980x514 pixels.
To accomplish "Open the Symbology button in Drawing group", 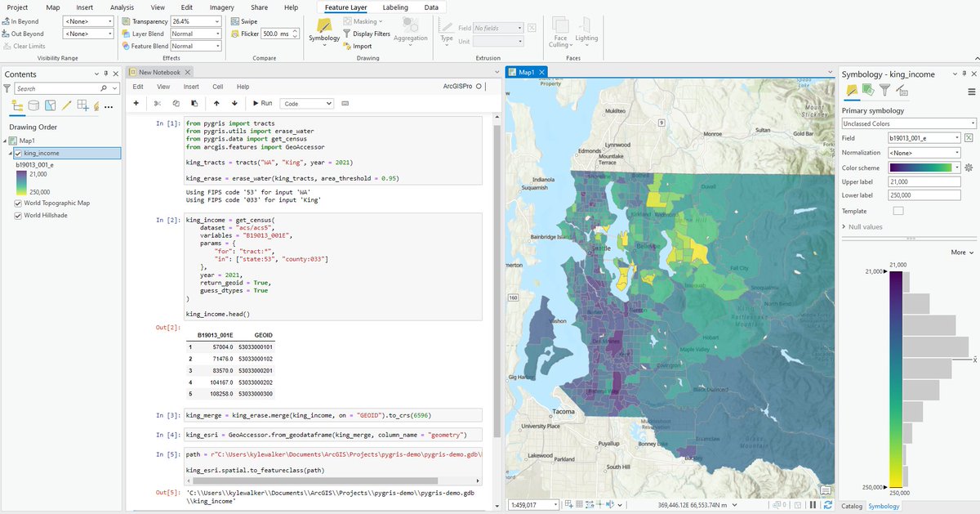I will click(324, 30).
